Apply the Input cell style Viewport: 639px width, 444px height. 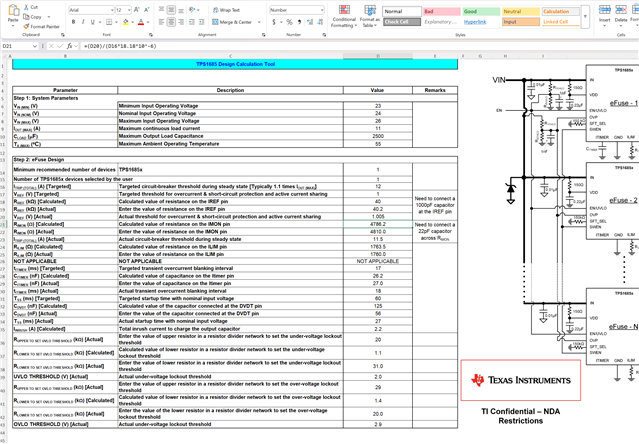[521, 22]
